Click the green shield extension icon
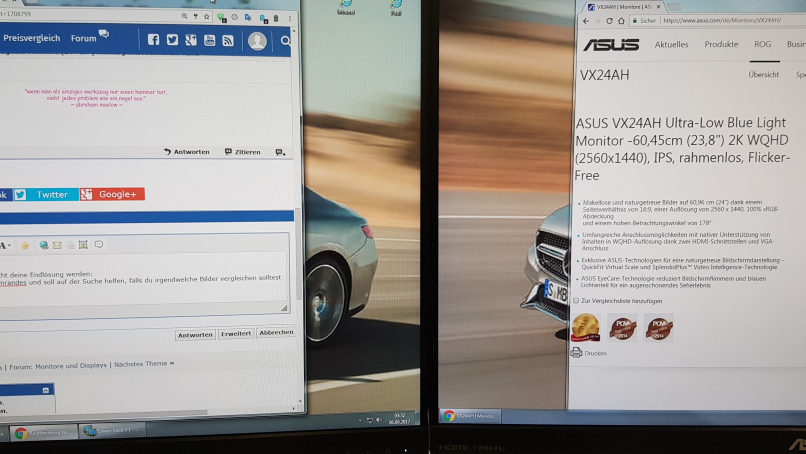 coord(221,17)
